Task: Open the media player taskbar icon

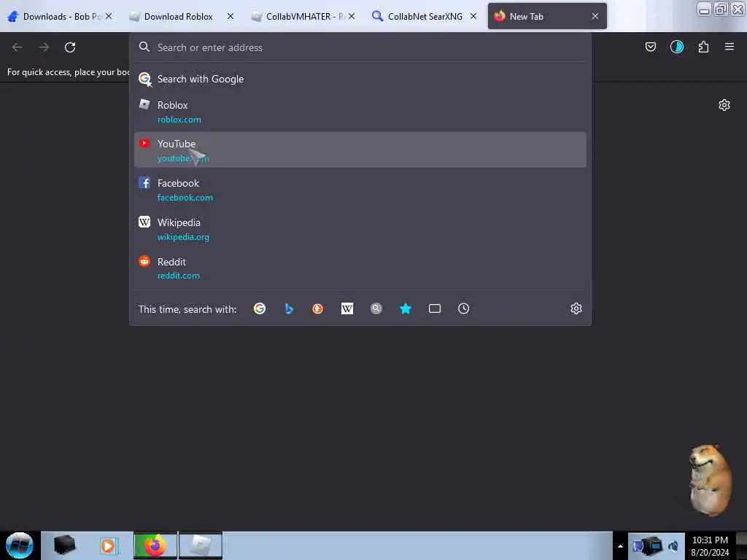Action: 108,545
